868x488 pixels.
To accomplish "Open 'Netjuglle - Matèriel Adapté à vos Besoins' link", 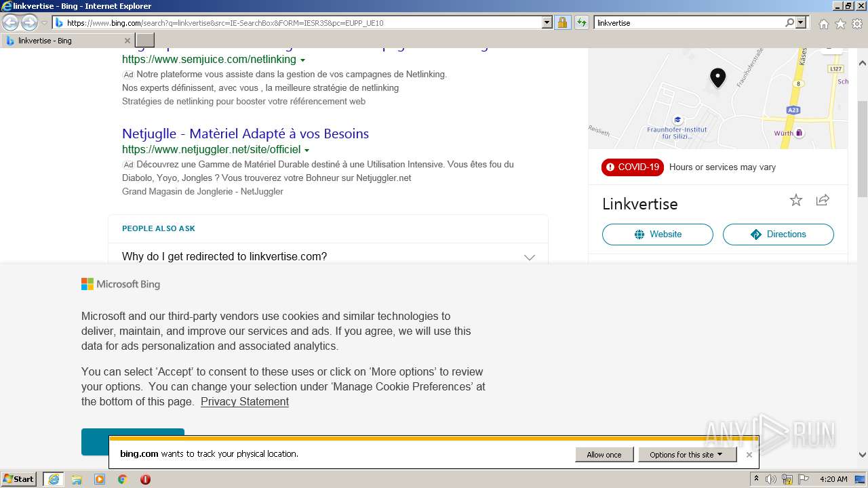I will click(x=245, y=134).
